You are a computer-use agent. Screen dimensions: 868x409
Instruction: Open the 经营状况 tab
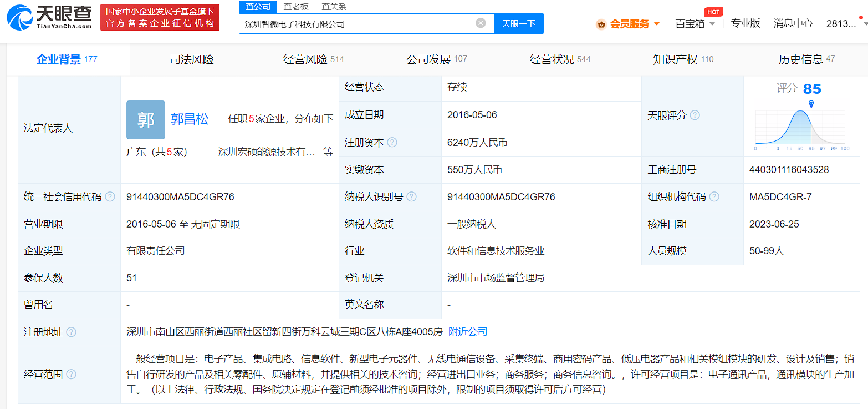[x=560, y=59]
